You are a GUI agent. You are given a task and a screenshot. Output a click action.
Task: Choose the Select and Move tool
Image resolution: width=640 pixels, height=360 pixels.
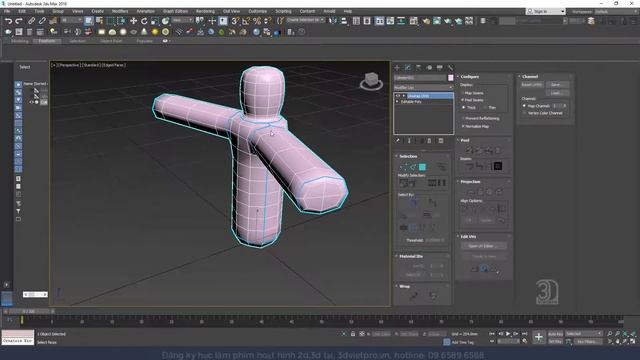[133, 21]
